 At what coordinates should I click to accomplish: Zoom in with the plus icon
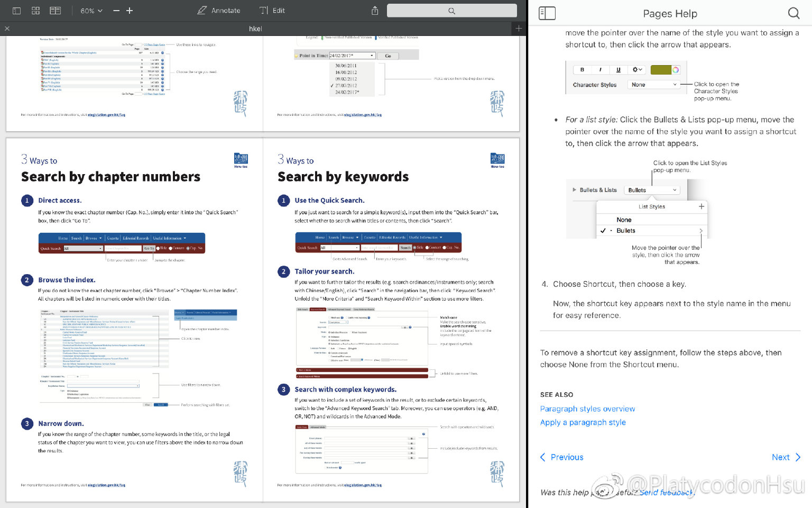tap(130, 11)
